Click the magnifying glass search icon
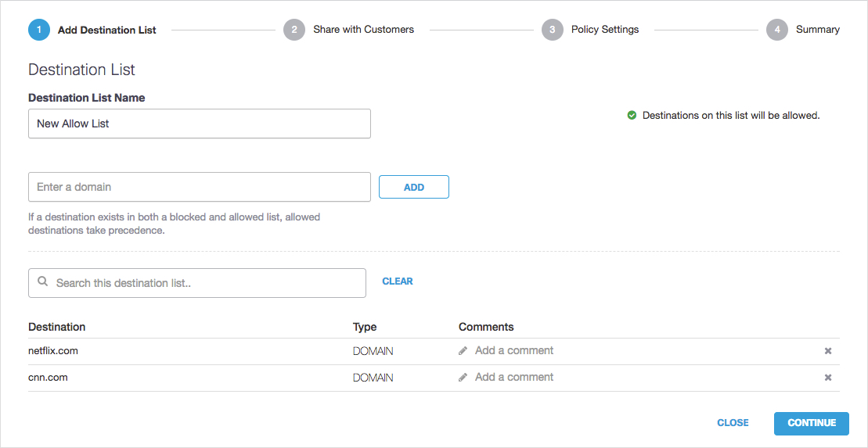The image size is (868, 448). pyautogui.click(x=43, y=282)
